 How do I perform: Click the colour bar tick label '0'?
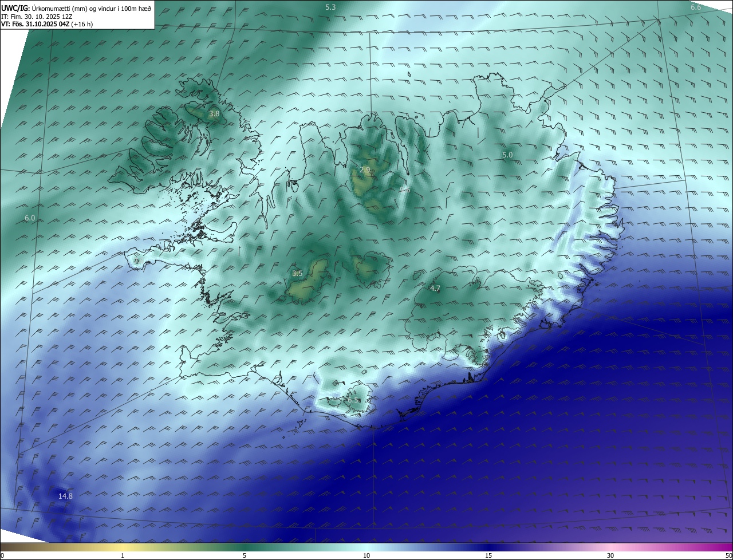[x=2, y=555]
